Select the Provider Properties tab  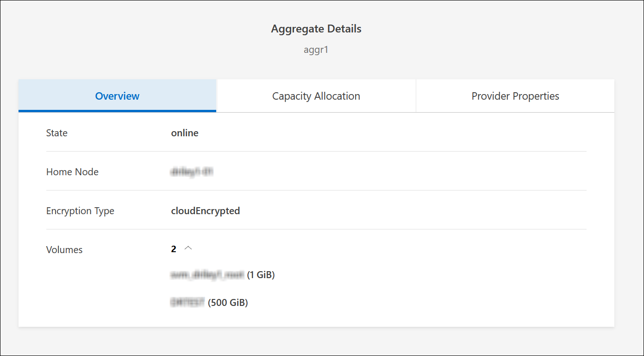coord(515,96)
